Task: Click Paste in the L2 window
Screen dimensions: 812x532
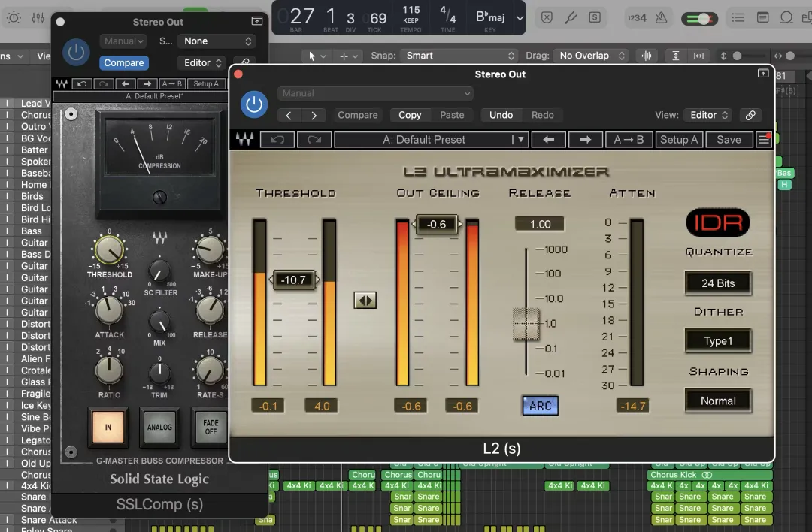Action: coord(452,116)
